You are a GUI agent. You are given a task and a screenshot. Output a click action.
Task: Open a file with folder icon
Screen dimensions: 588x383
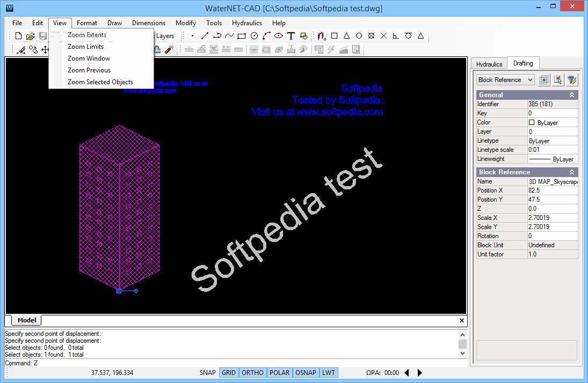click(x=31, y=36)
